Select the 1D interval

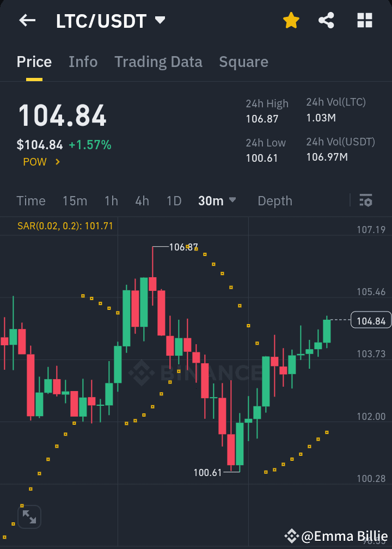click(174, 200)
